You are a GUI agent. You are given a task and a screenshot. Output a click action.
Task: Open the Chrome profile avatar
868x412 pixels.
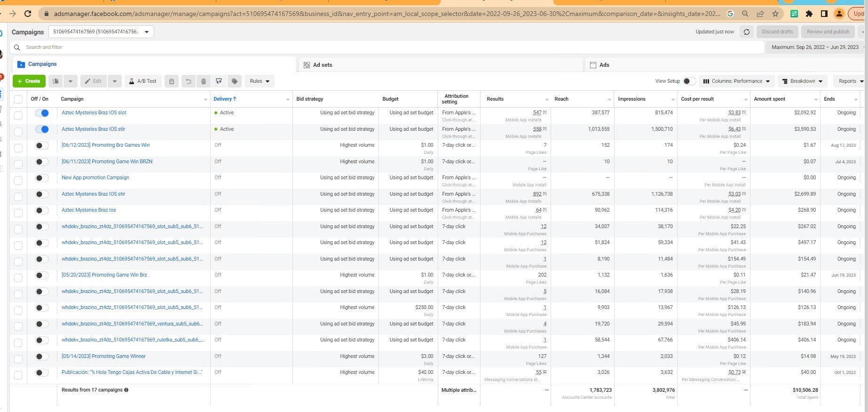click(x=839, y=14)
